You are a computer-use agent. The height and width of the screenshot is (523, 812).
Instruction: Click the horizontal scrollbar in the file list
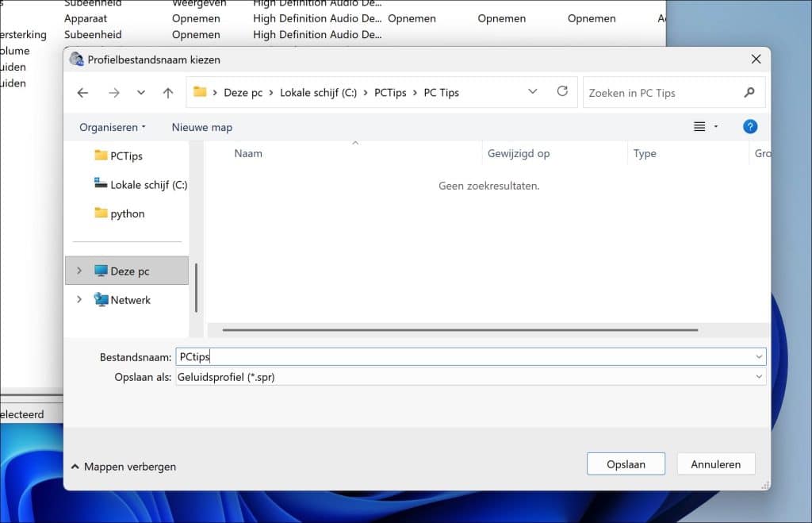coord(460,329)
